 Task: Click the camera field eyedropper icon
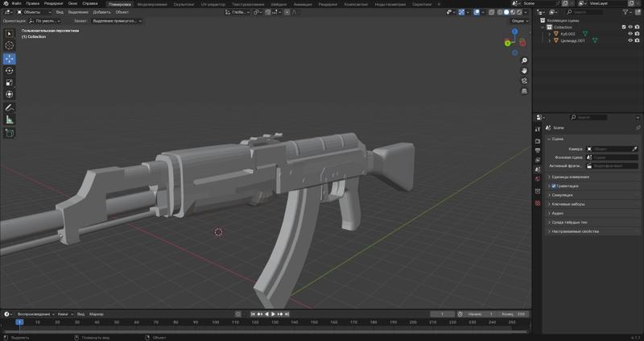click(x=634, y=149)
